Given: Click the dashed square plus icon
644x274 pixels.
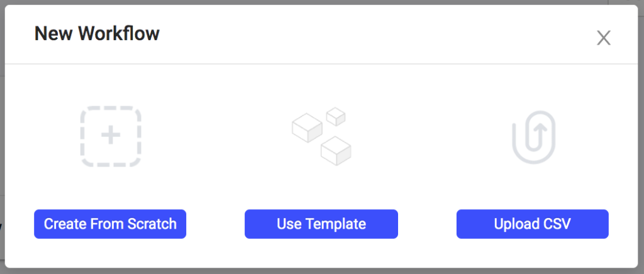Looking at the screenshot, I should tap(111, 136).
